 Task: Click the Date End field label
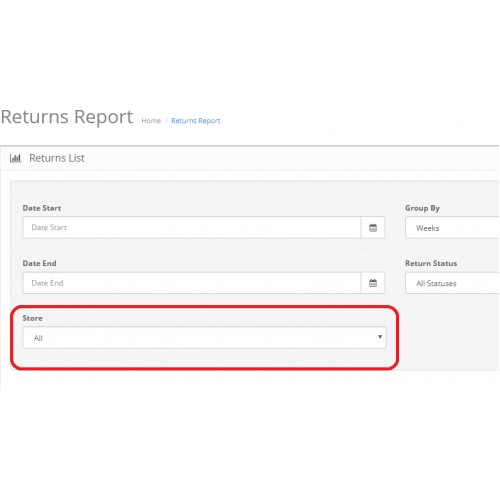pyautogui.click(x=39, y=263)
